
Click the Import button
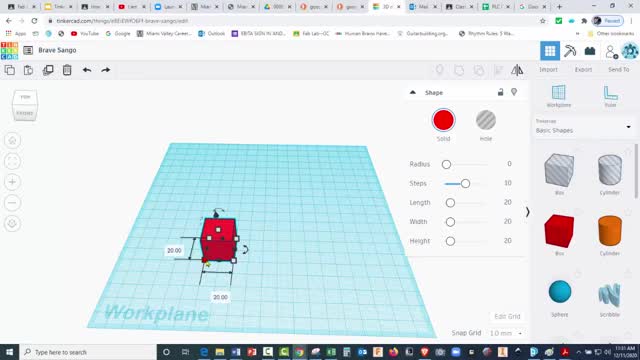point(548,70)
